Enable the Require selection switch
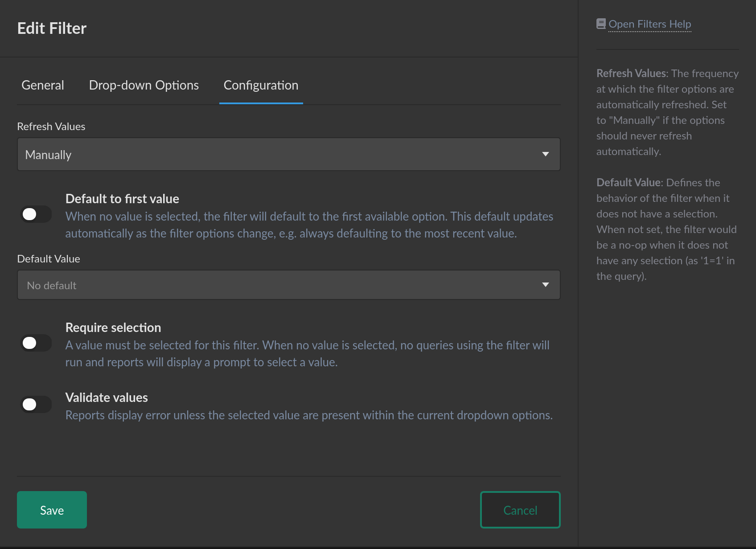The image size is (756, 549). tap(36, 343)
